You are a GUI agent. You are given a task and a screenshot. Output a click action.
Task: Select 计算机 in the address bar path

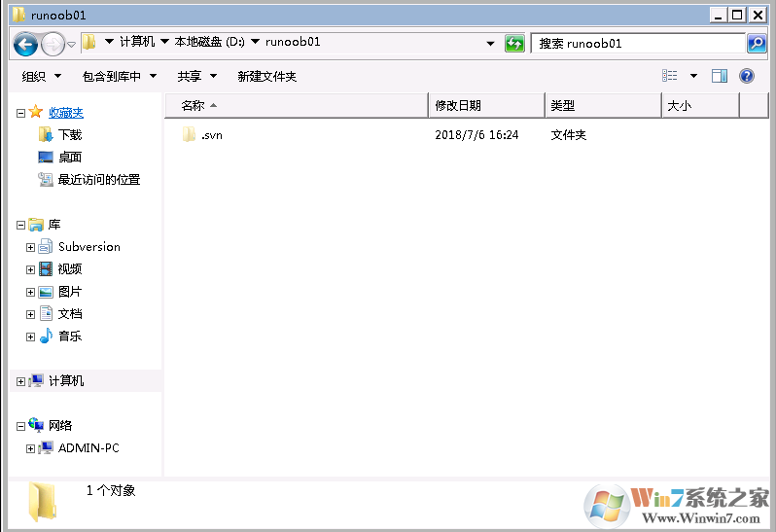click(x=137, y=42)
